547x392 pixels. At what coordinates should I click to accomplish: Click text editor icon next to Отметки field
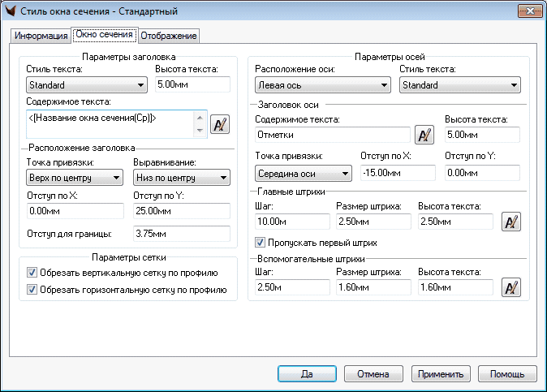coord(424,134)
